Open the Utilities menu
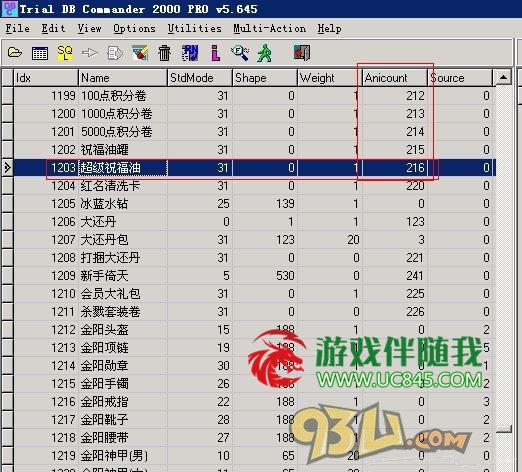The image size is (522, 472). pyautogui.click(x=195, y=29)
